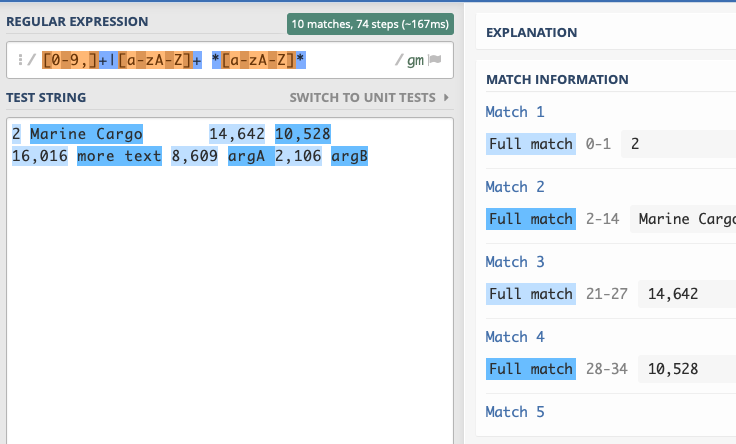The height and width of the screenshot is (444, 736).
Task: Switch to unit tests mode
Action: click(x=363, y=98)
